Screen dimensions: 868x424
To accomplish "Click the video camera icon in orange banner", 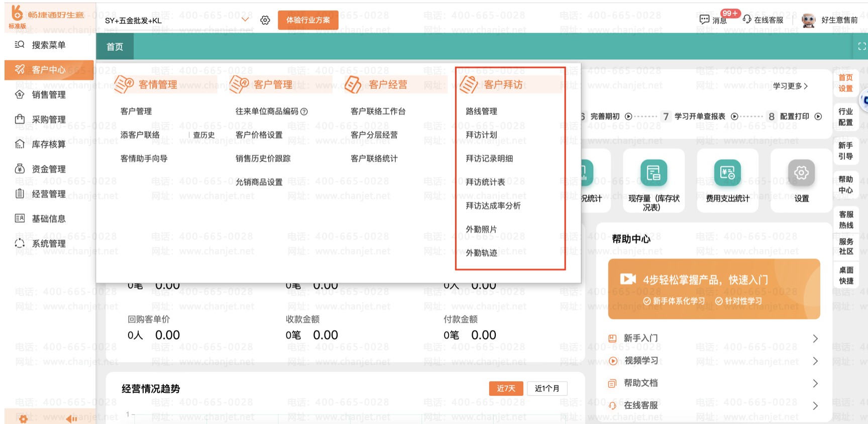I will point(628,279).
